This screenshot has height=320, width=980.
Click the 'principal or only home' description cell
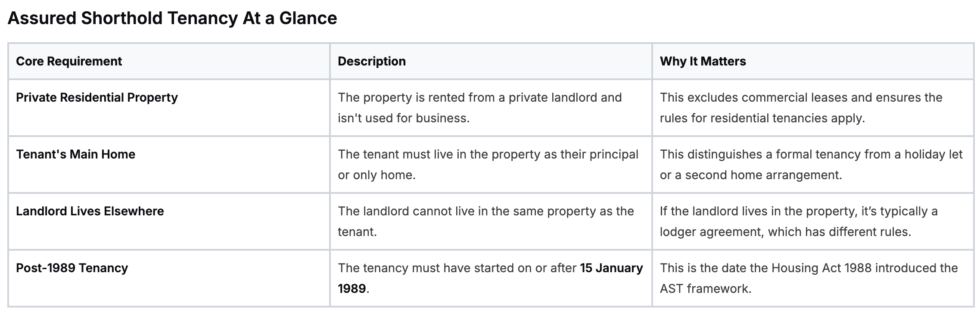coord(488,165)
